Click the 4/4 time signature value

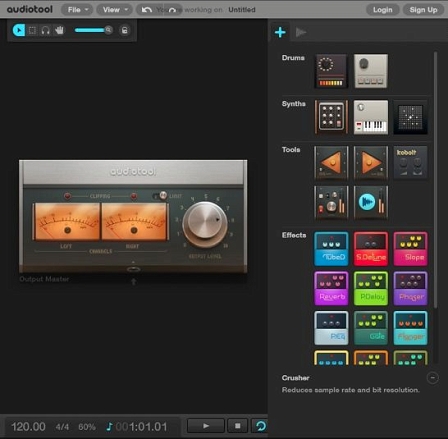click(62, 427)
